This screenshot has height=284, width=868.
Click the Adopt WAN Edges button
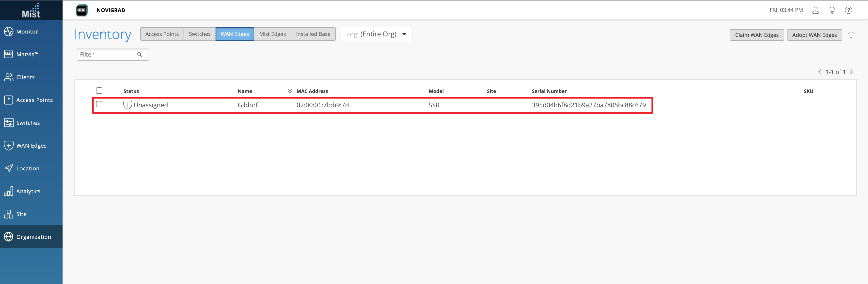coord(814,35)
